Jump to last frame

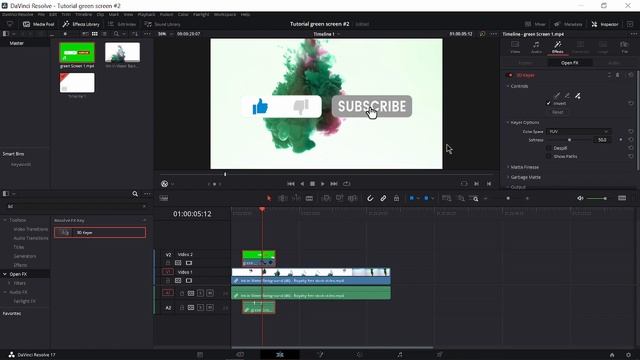(334, 184)
